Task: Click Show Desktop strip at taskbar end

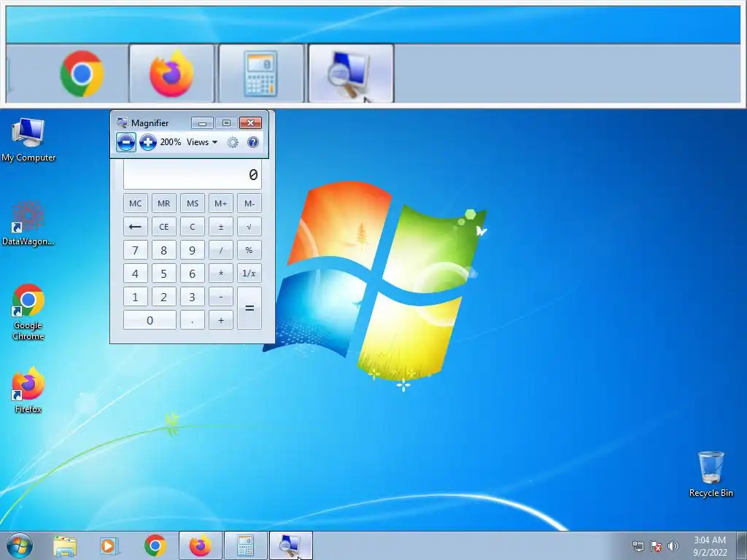Action: (742, 546)
